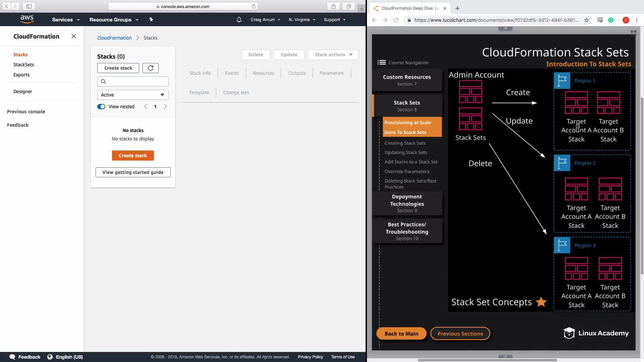Bookmark the Lucidchart page with the star icon
644x362 pixels.
coord(586,20)
